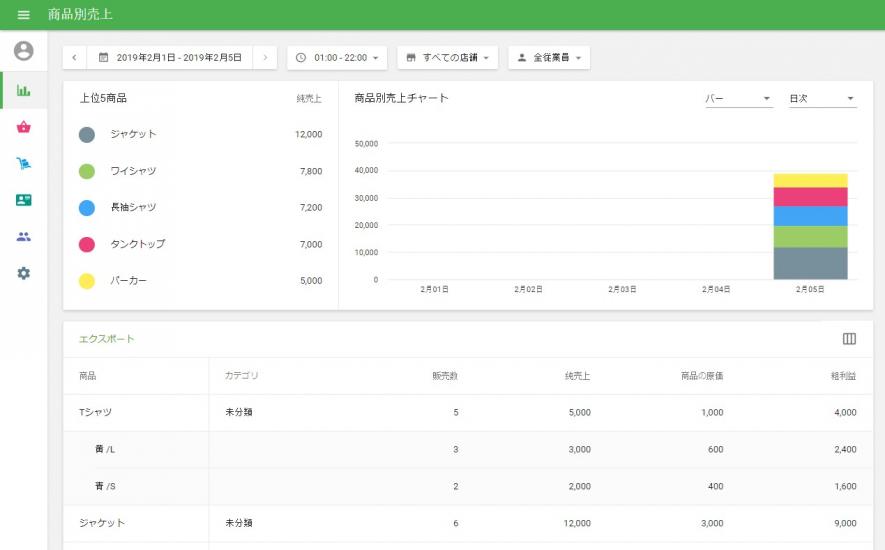Open the 日次 interval dropdown
Screen dimensions: 885x550
822,99
